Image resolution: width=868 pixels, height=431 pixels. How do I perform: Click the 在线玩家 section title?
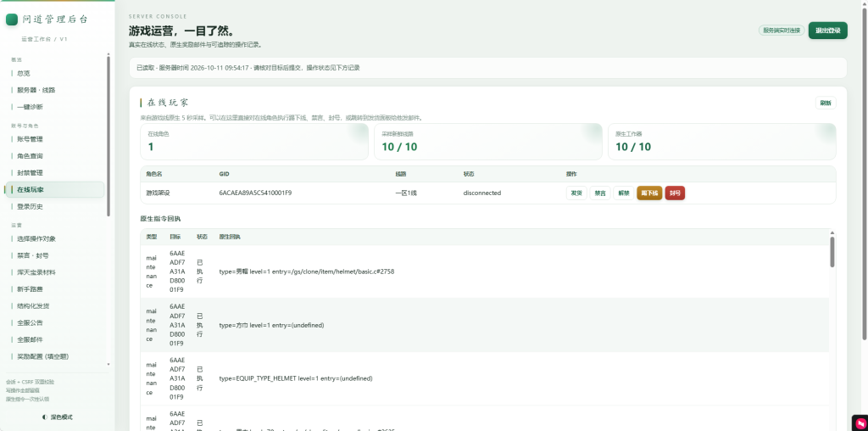pyautogui.click(x=168, y=103)
